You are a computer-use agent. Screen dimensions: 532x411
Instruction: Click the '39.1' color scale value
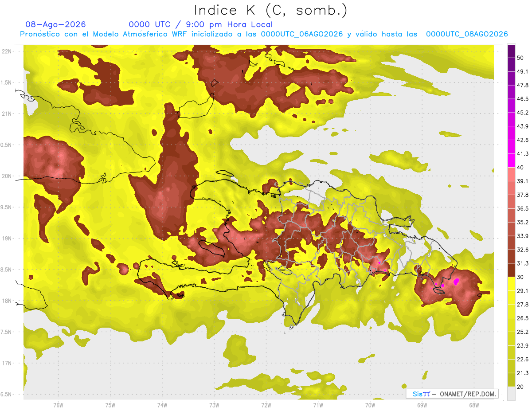(523, 181)
